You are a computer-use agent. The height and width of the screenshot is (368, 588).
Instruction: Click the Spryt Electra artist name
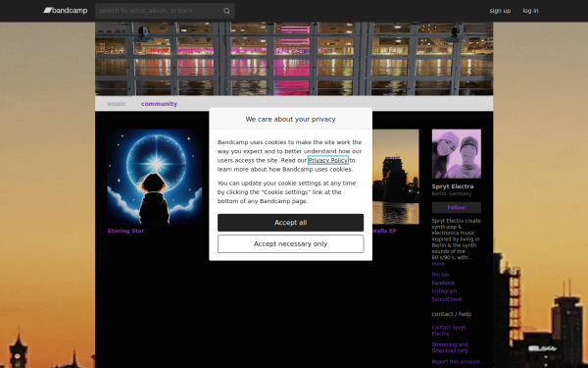453,186
